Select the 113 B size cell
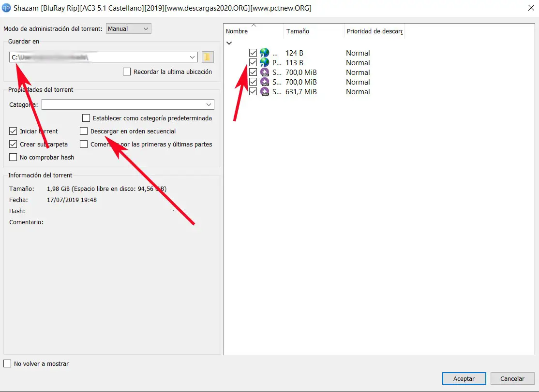The image size is (539, 392). pyautogui.click(x=294, y=62)
